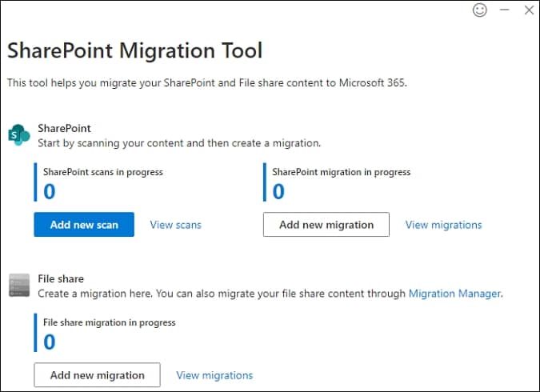Click the File share migration in progress label

tap(109, 322)
